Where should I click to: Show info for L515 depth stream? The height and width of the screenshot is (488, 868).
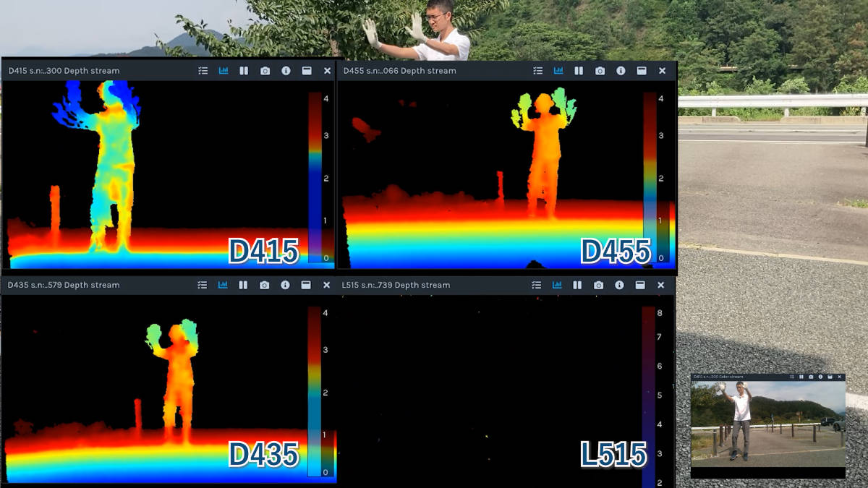619,285
